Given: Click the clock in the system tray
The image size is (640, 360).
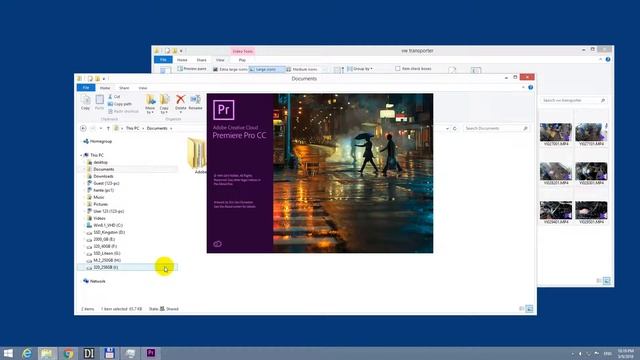Looking at the screenshot, I should [625, 353].
